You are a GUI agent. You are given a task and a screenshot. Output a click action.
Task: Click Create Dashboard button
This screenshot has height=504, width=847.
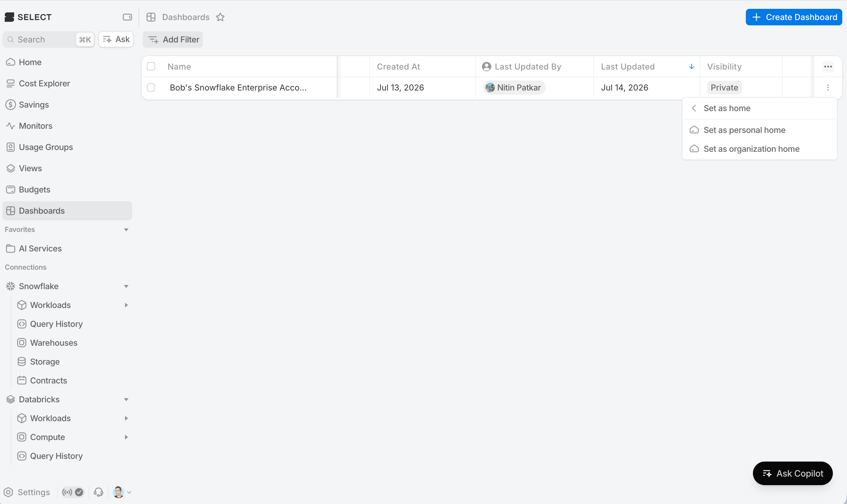coord(794,17)
